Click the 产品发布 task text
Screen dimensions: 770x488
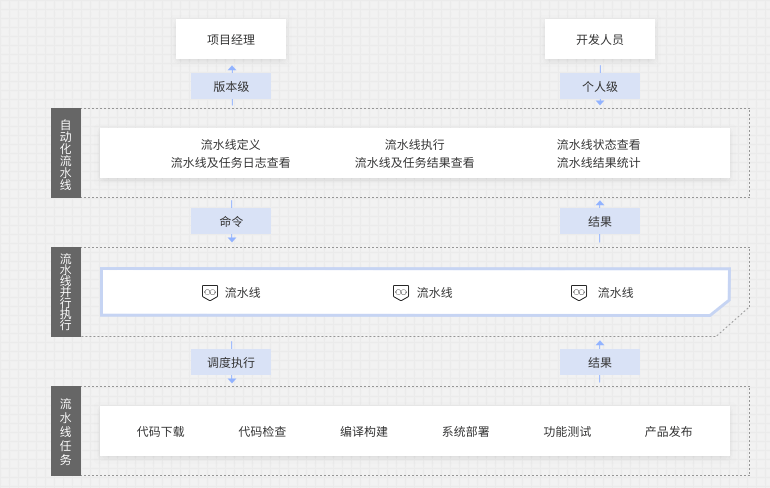(x=668, y=432)
